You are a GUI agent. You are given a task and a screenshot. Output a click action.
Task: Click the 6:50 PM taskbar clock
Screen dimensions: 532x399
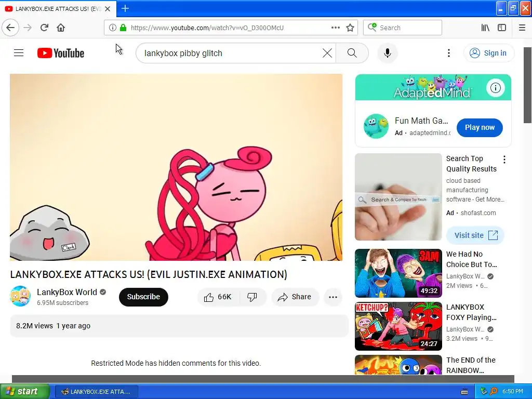pyautogui.click(x=513, y=391)
